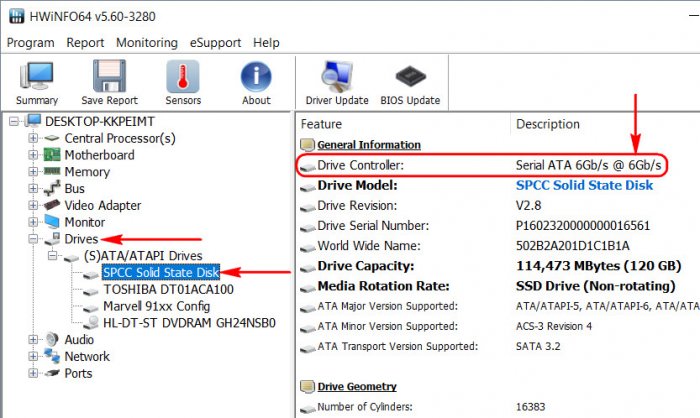Open the Monitoring menu
700x418 pixels.
pos(146,42)
